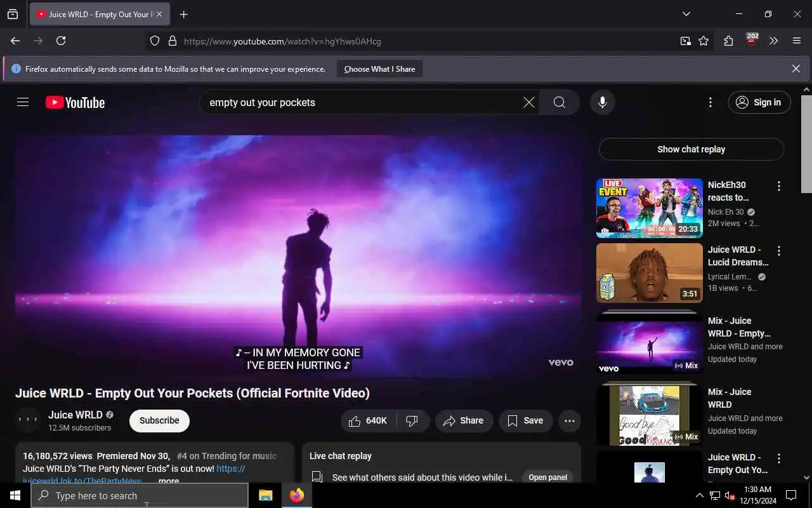Close the Juice WRLD browser tab
The image size is (812, 508).
click(x=159, y=14)
